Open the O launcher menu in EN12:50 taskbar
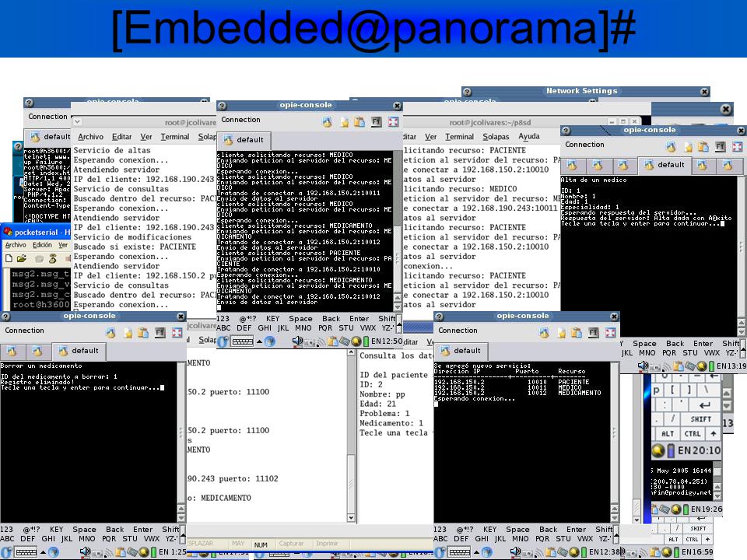 coord(223,341)
